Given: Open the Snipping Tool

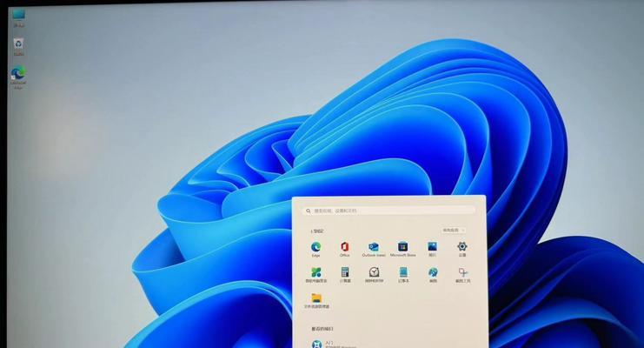Looking at the screenshot, I should pos(463,275).
